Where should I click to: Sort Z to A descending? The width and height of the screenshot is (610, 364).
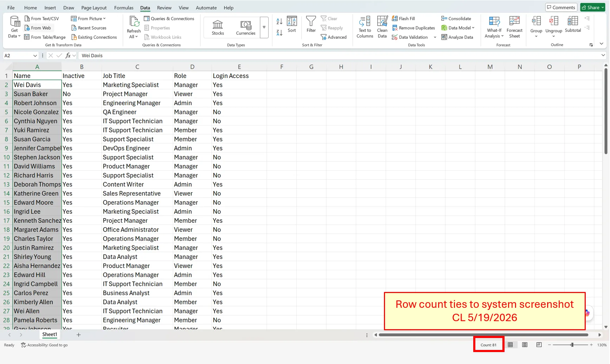(279, 33)
